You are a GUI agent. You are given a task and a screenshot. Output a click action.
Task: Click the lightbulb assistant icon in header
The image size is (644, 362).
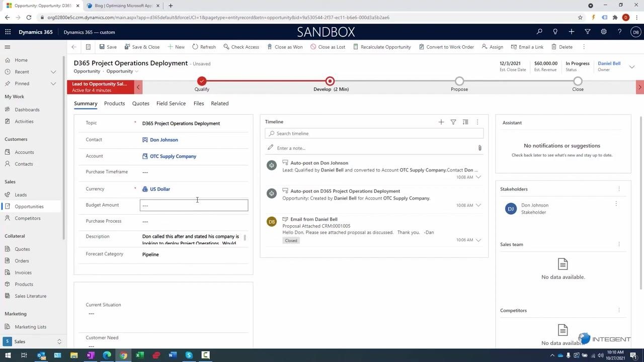pos(555,32)
